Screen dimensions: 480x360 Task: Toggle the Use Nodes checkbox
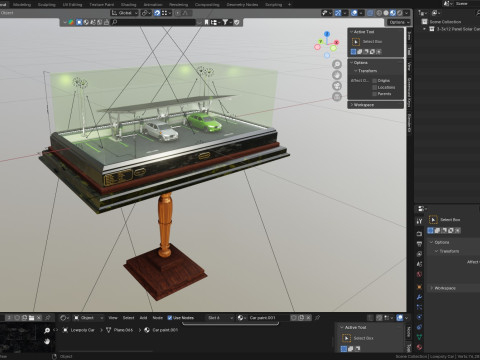[x=170, y=318]
